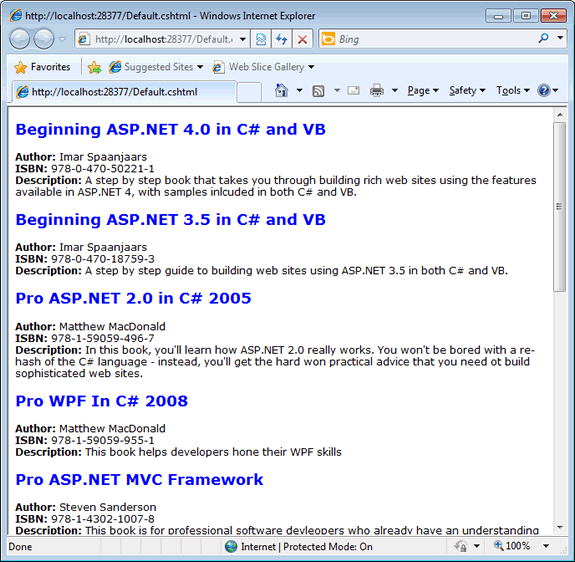Click the vertical scrollbar down arrow
The height and width of the screenshot is (562, 575).
point(560,528)
